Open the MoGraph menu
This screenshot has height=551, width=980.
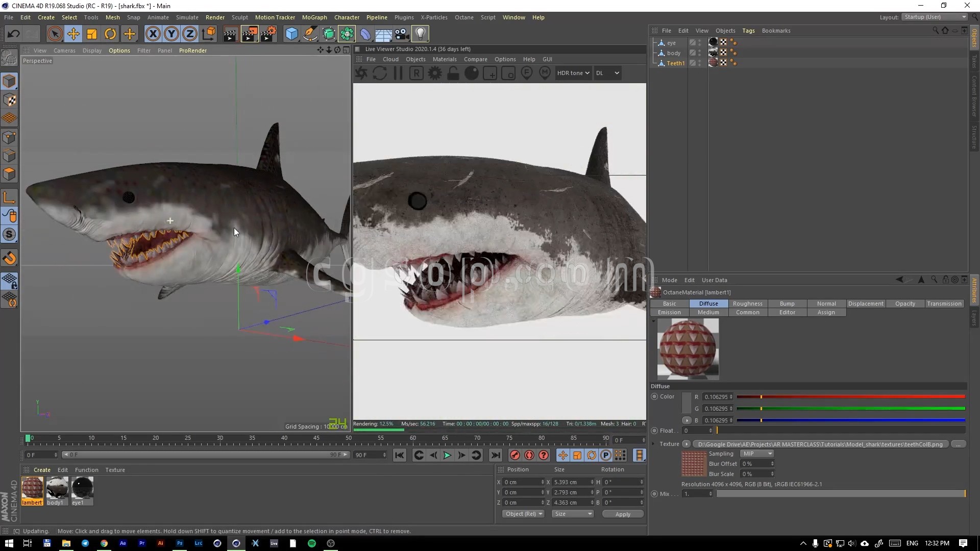(x=314, y=17)
